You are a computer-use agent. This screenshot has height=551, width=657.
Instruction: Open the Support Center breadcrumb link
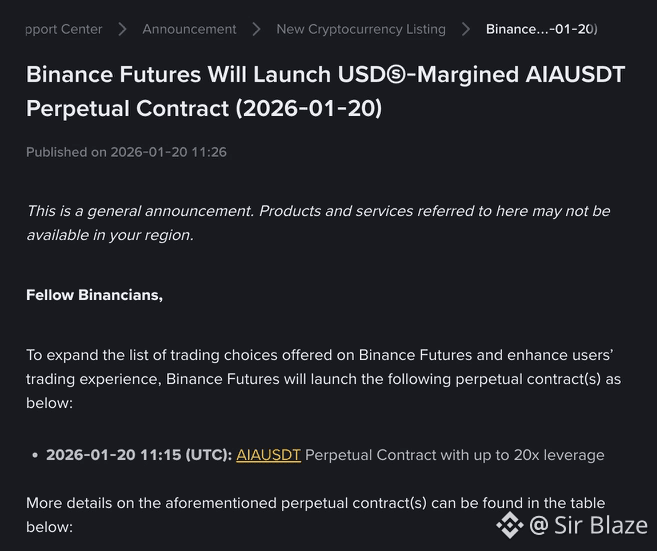[x=64, y=29]
